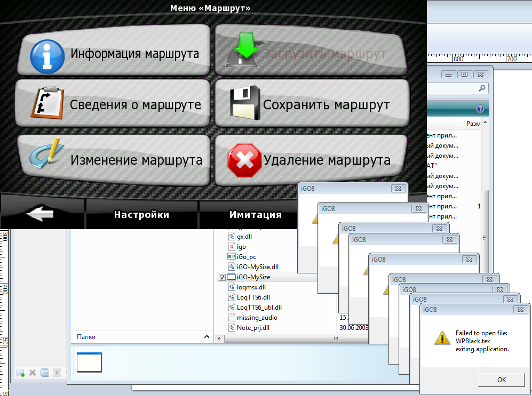Viewport: 532px width, 396px height.
Task: Click the magnifier search icon in Explorer
Action: [482, 88]
